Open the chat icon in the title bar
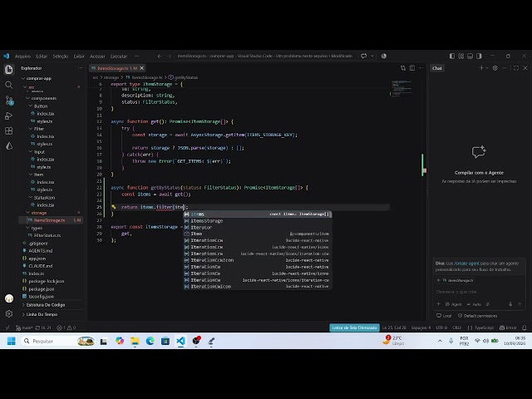532x399 pixels. [364, 56]
